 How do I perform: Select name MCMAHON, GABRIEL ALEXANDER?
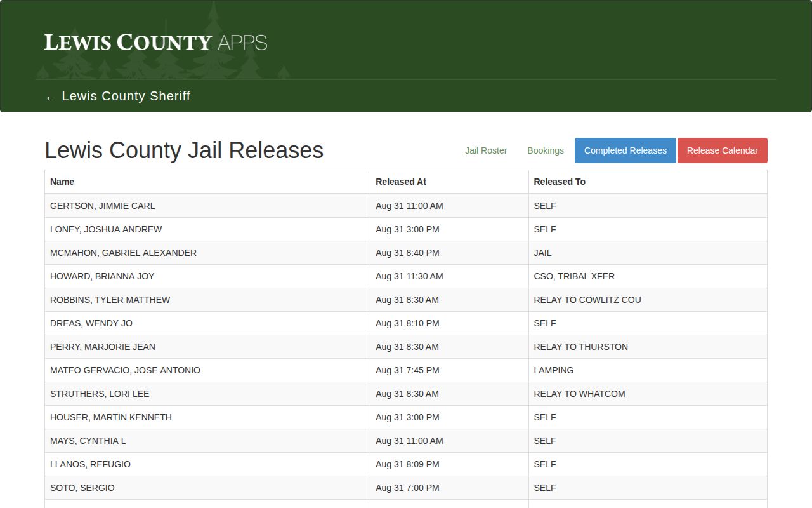(123, 253)
